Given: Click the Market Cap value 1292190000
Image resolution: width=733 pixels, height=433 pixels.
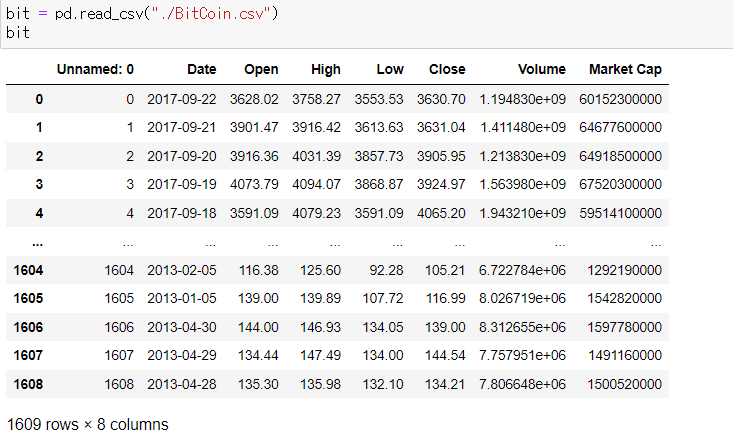Looking at the screenshot, I should [625, 270].
